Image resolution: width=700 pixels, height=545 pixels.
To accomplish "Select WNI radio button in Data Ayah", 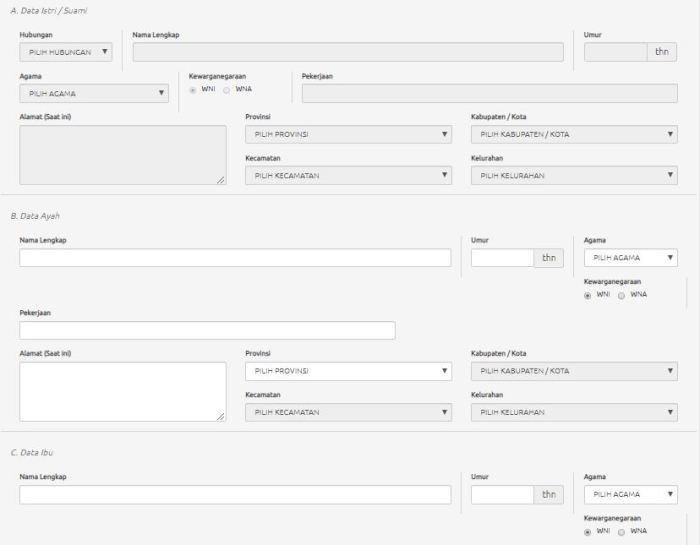I will (588, 294).
